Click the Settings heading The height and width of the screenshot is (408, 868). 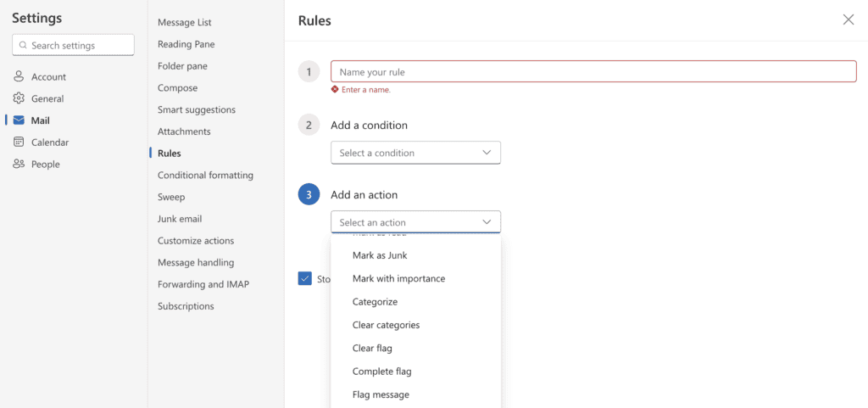tap(37, 18)
